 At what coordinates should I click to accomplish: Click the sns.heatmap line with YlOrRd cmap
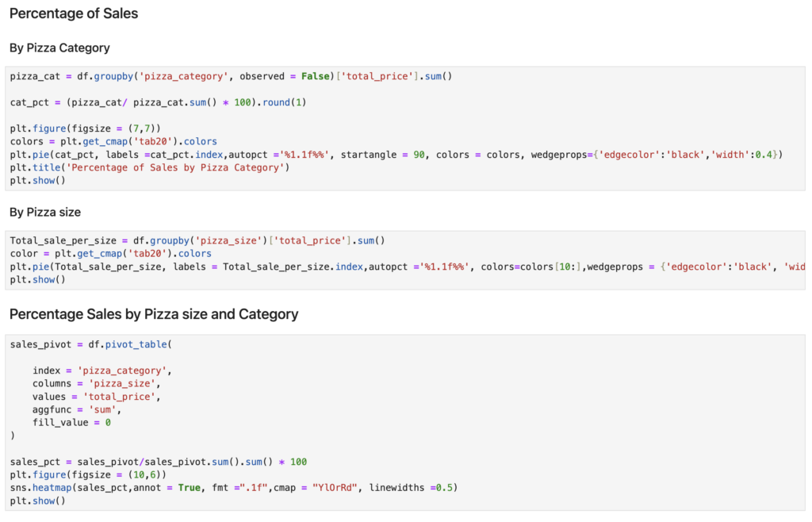click(233, 487)
